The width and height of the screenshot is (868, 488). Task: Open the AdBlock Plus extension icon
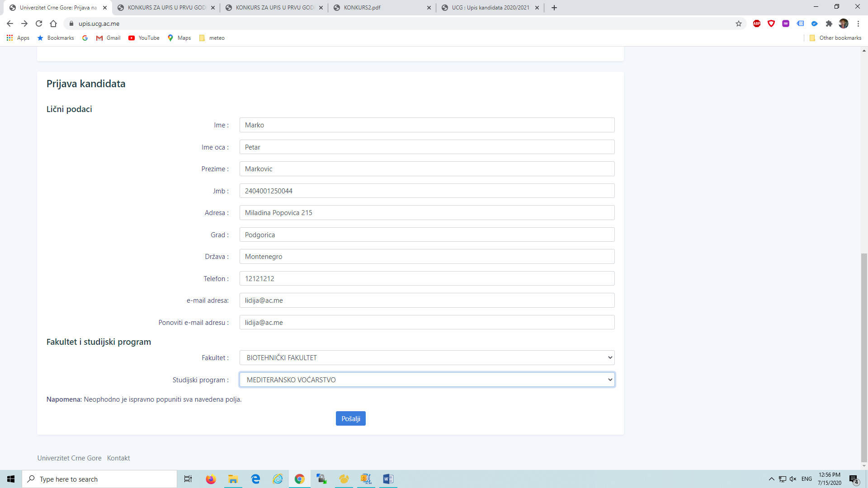pos(757,23)
